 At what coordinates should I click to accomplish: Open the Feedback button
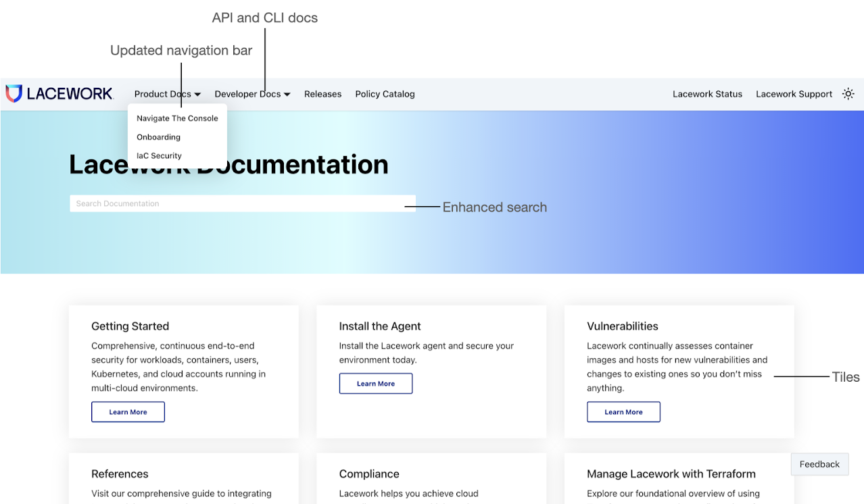(819, 464)
